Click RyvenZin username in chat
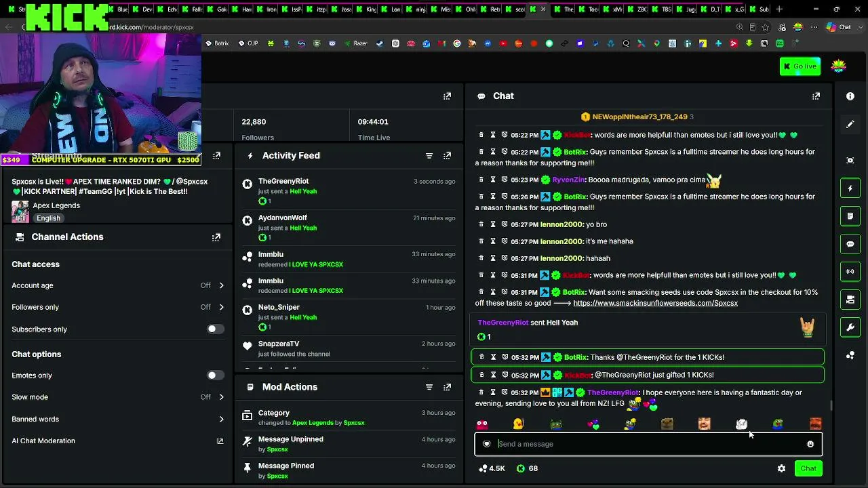Screen dimensions: 868x488 pyautogui.click(x=568, y=180)
